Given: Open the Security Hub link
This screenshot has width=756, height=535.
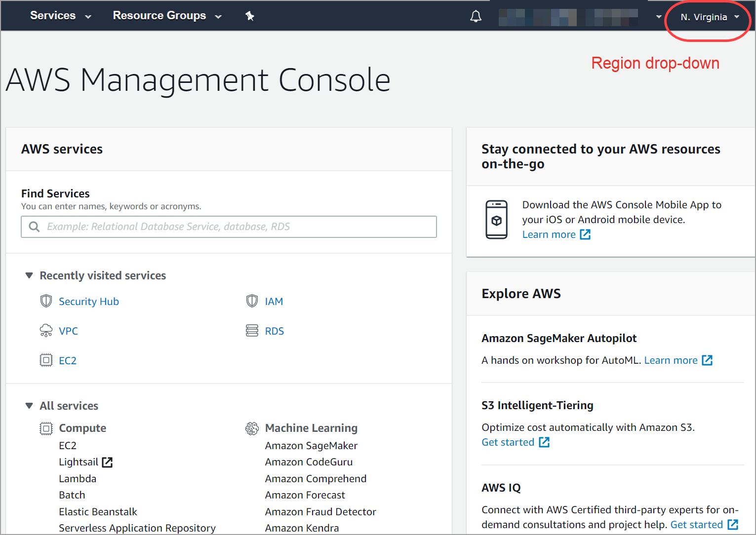Looking at the screenshot, I should 89,302.
